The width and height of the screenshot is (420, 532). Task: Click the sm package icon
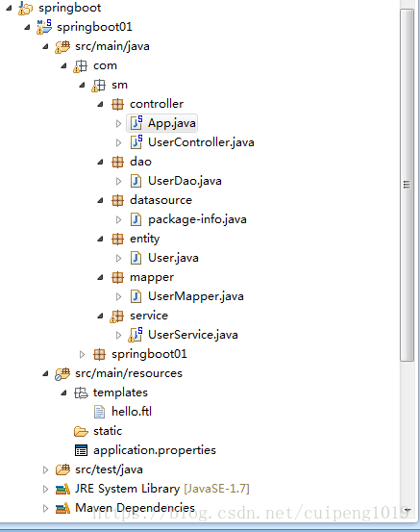click(x=99, y=86)
